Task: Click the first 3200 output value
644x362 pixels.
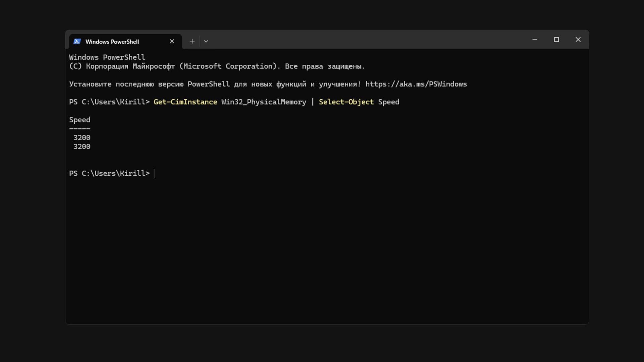Action: 82,138
